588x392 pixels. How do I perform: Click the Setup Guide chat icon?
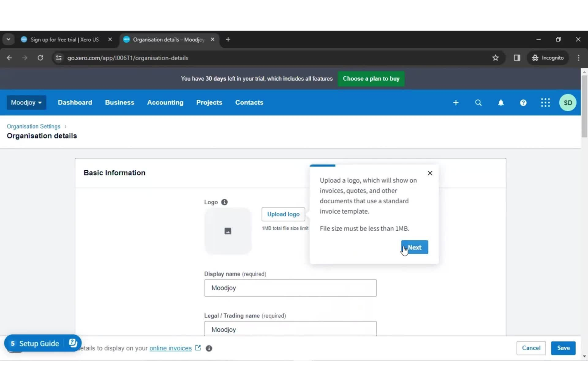click(x=73, y=343)
